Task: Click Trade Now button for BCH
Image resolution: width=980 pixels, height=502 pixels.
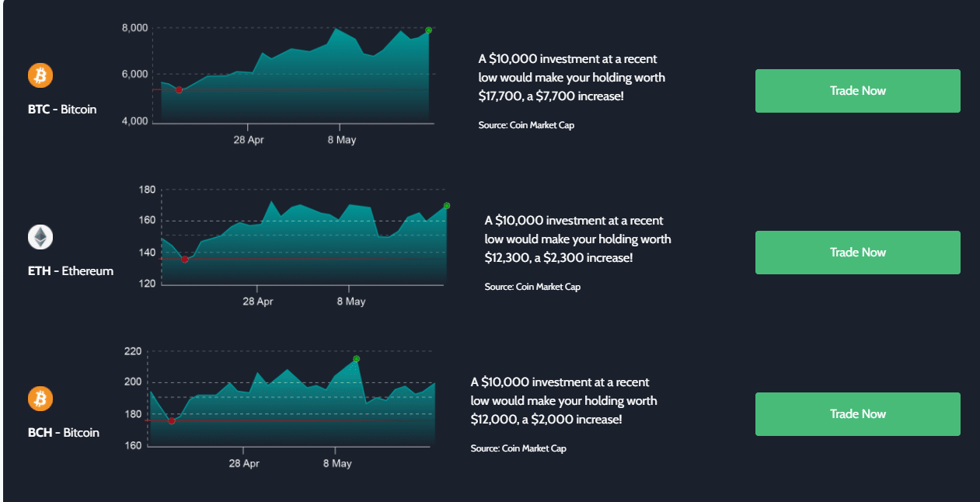Action: pyautogui.click(x=858, y=414)
